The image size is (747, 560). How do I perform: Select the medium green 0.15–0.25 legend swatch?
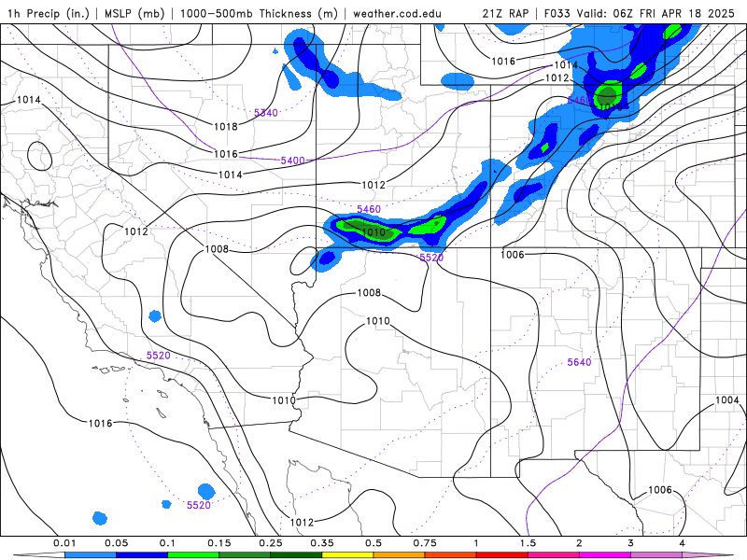(245, 555)
